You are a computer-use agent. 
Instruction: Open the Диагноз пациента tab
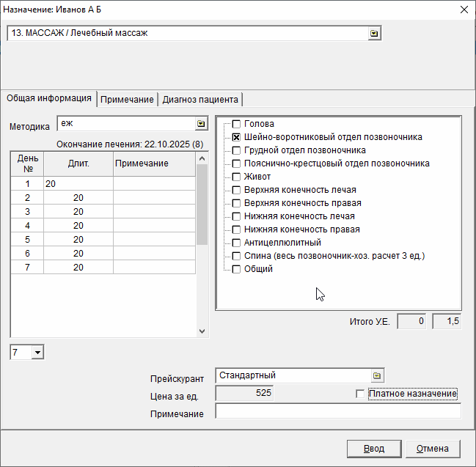pyautogui.click(x=199, y=100)
